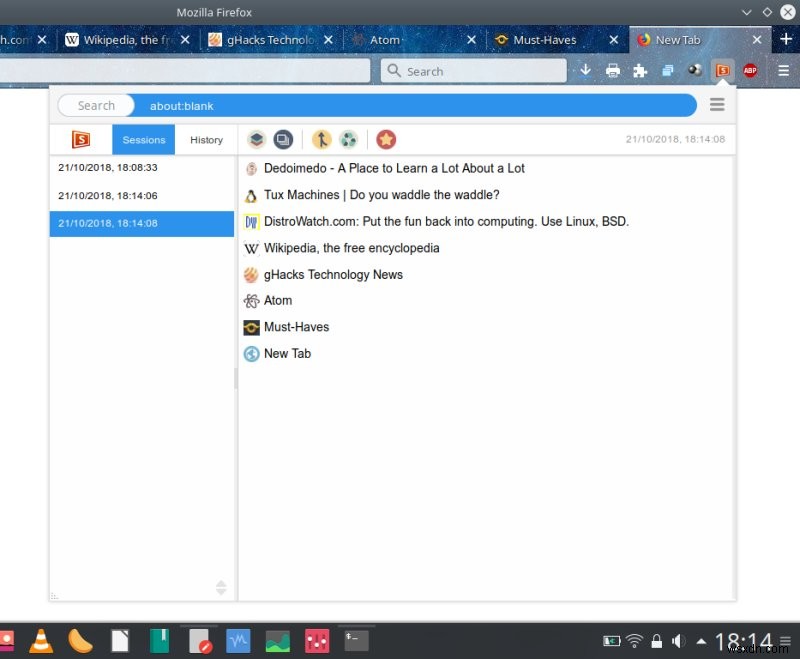Switch to the History tab
The width and height of the screenshot is (800, 659).
coord(206,140)
